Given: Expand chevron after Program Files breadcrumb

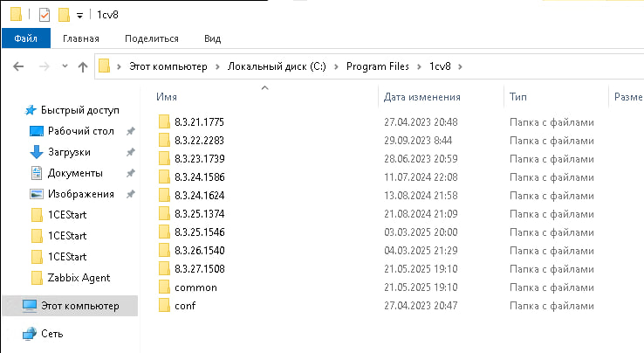Looking at the screenshot, I should [419, 66].
